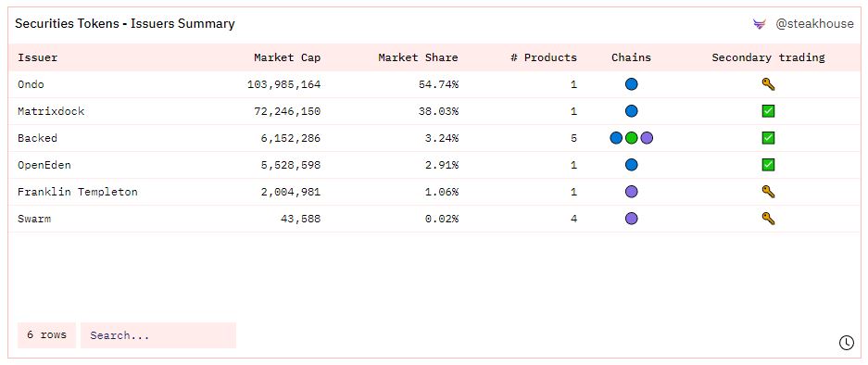The image size is (868, 365).
Task: Click market cap value 5,528,598
Action: (x=291, y=165)
